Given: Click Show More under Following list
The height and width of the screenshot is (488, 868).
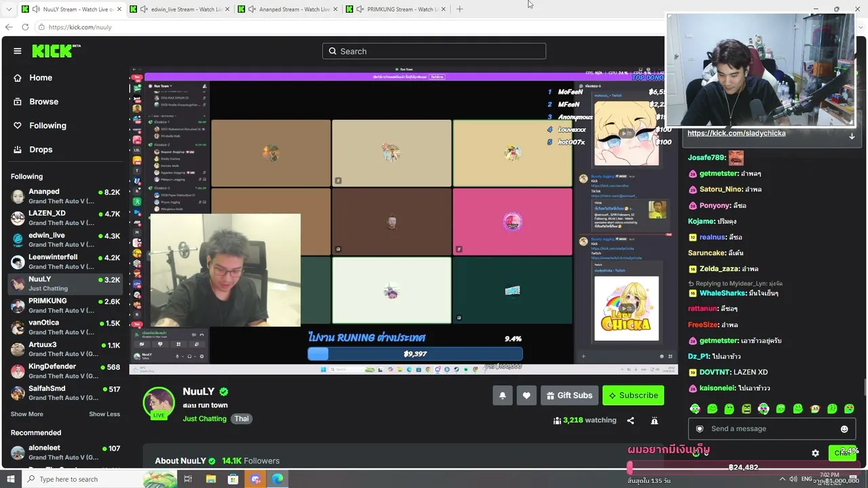Looking at the screenshot, I should pos(26,414).
